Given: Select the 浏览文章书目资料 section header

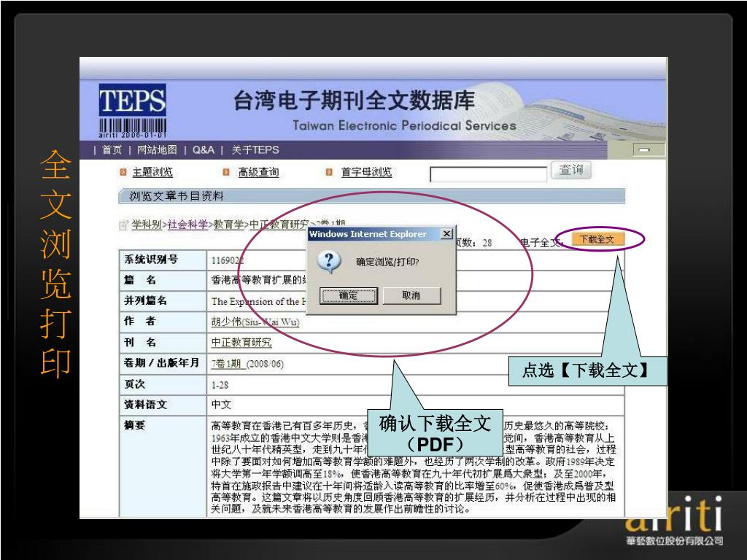Looking at the screenshot, I should 371,195.
